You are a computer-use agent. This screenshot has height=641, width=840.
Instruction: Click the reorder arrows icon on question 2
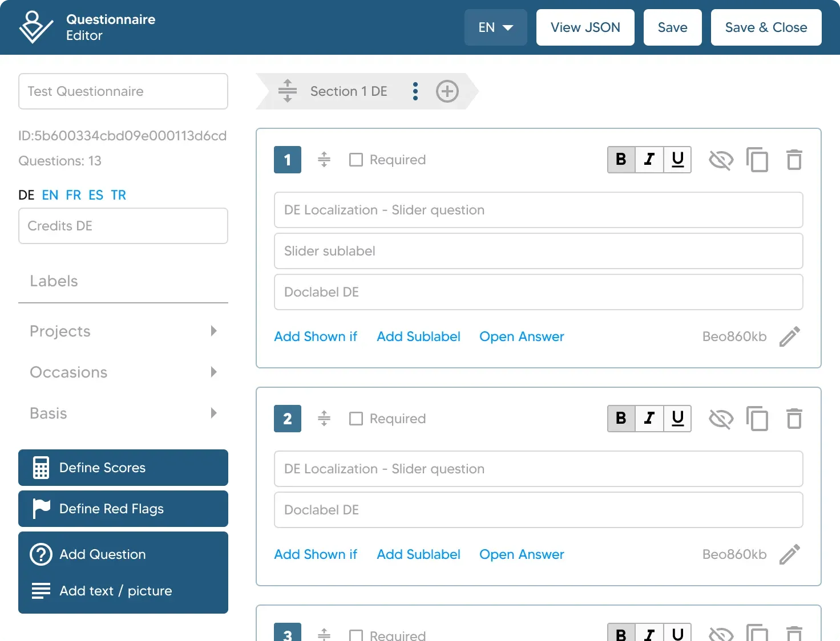tap(324, 419)
